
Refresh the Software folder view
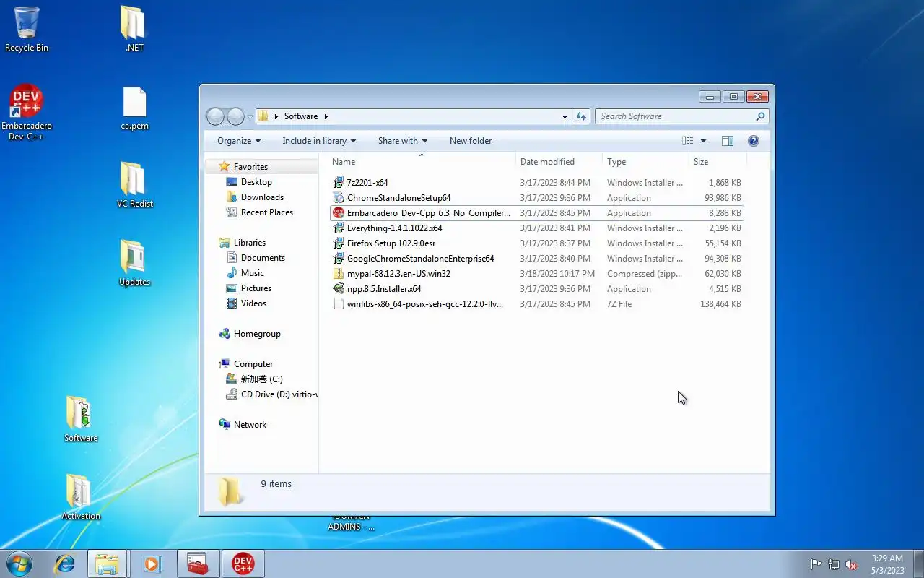tap(581, 116)
